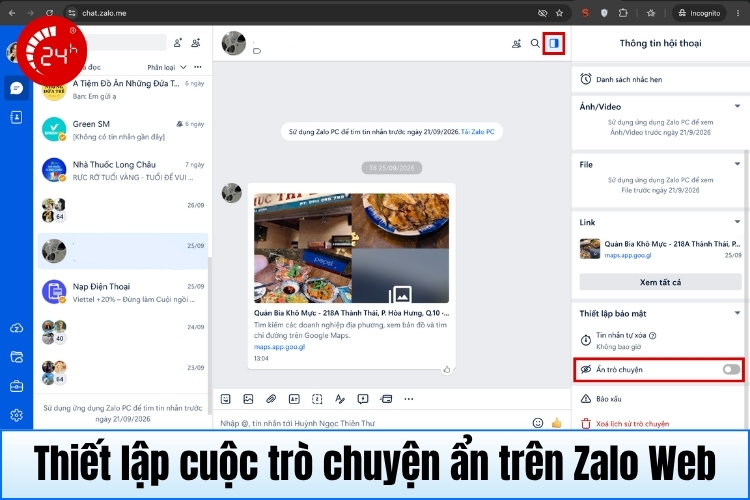750x500 pixels.
Task: Open the group chat dated 24/09
Action: tap(122, 333)
